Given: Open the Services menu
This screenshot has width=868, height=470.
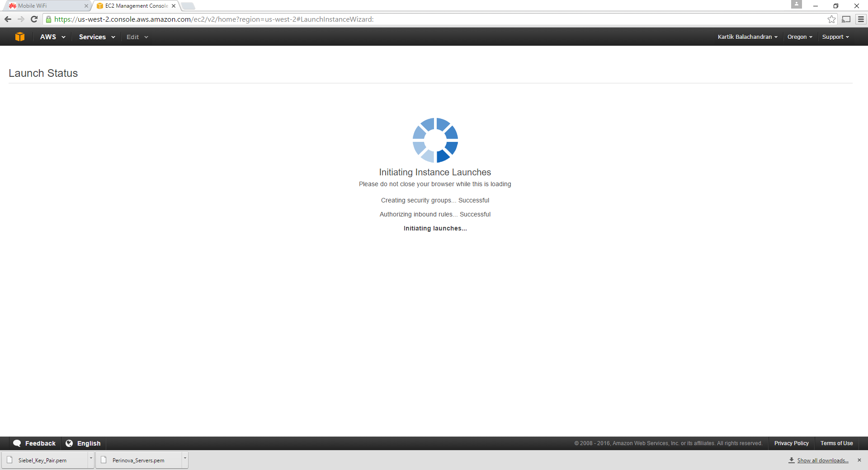Looking at the screenshot, I should [97, 37].
